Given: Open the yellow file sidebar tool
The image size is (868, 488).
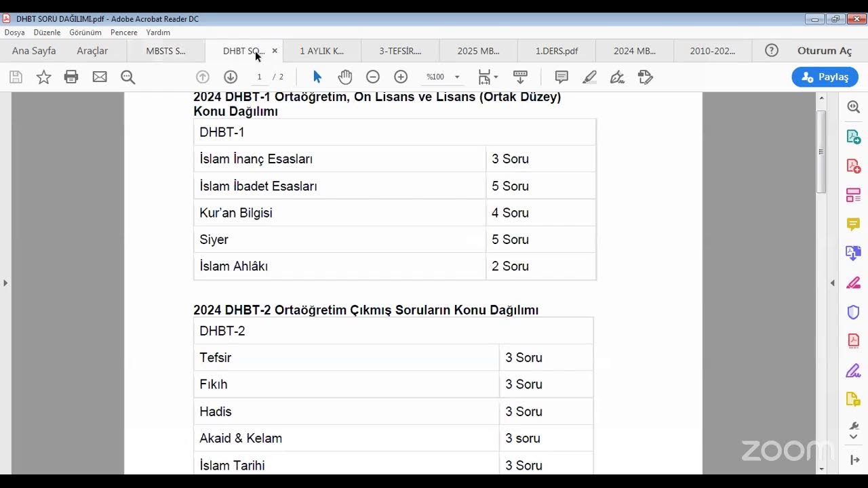Looking at the screenshot, I should (x=854, y=399).
